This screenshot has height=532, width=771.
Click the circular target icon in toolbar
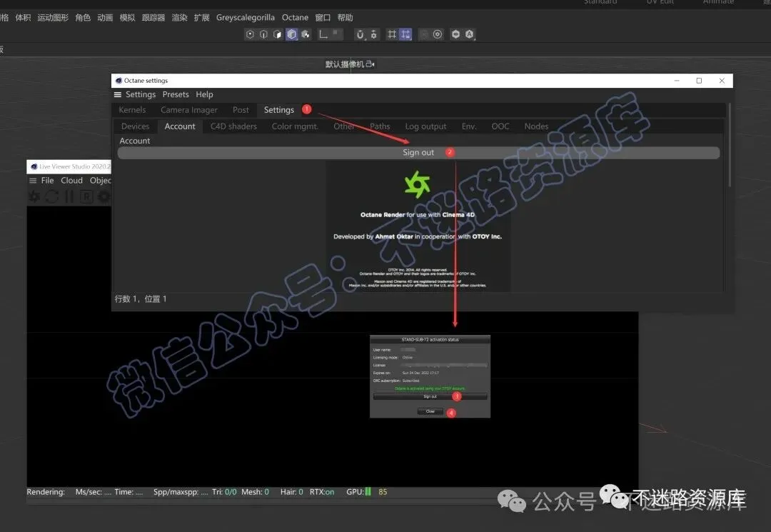pyautogui.click(x=438, y=34)
